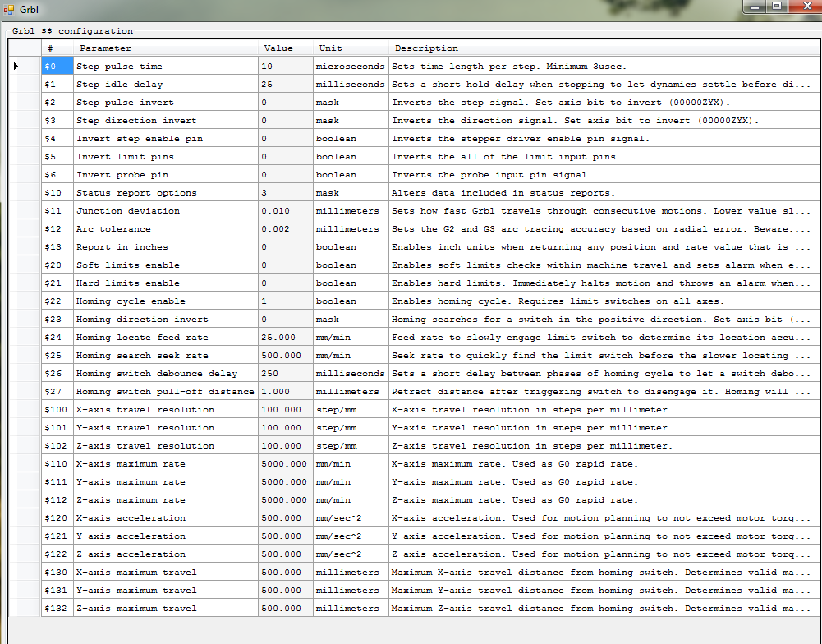Viewport: 822px width, 644px height.
Task: Select the $100 X-axis travel resolution row ID
Action: [x=57, y=410]
